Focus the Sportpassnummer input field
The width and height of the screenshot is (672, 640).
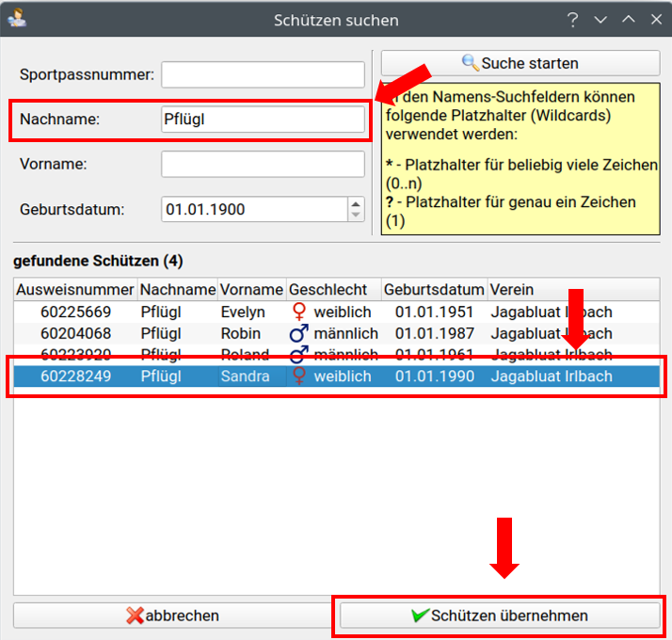coord(263,74)
